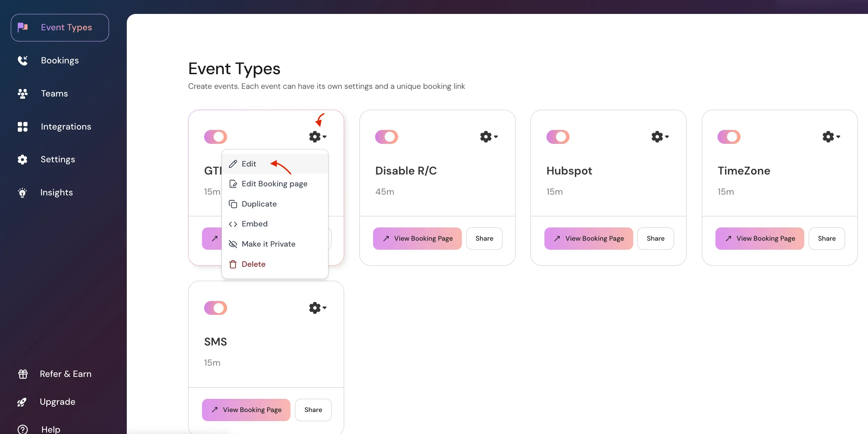Click the Bookings phone icon in sidebar
The image size is (868, 434).
23,61
